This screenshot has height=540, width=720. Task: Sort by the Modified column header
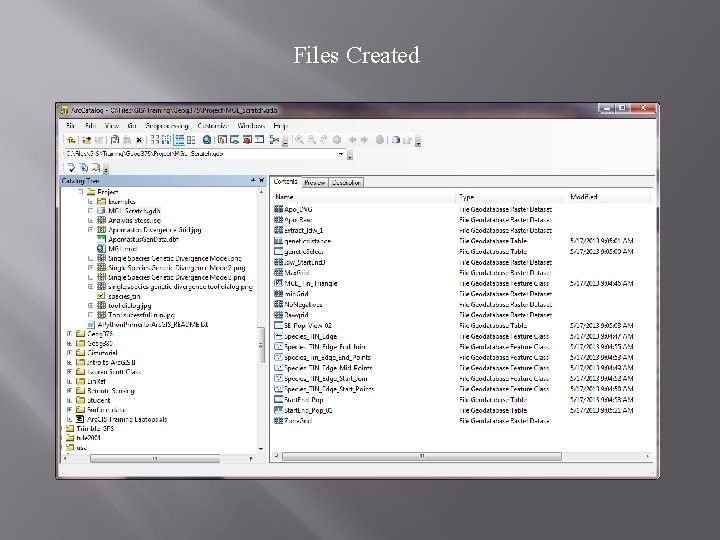click(x=609, y=197)
